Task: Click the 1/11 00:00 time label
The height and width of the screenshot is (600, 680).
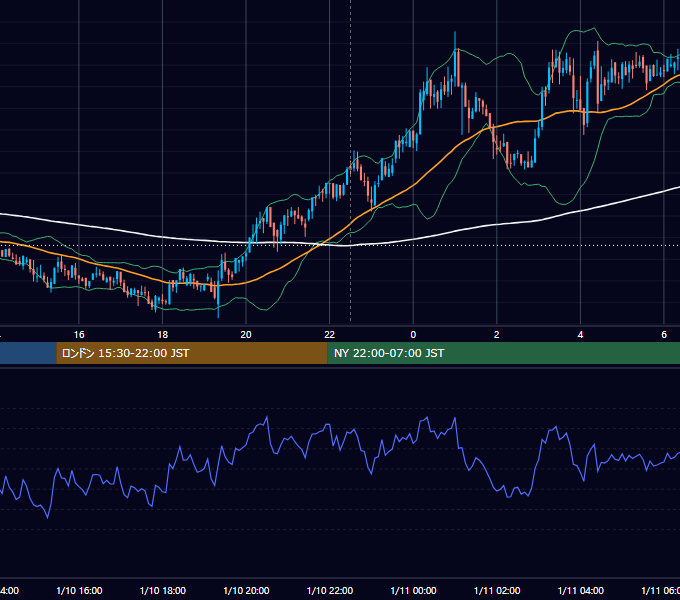Action: (x=413, y=590)
